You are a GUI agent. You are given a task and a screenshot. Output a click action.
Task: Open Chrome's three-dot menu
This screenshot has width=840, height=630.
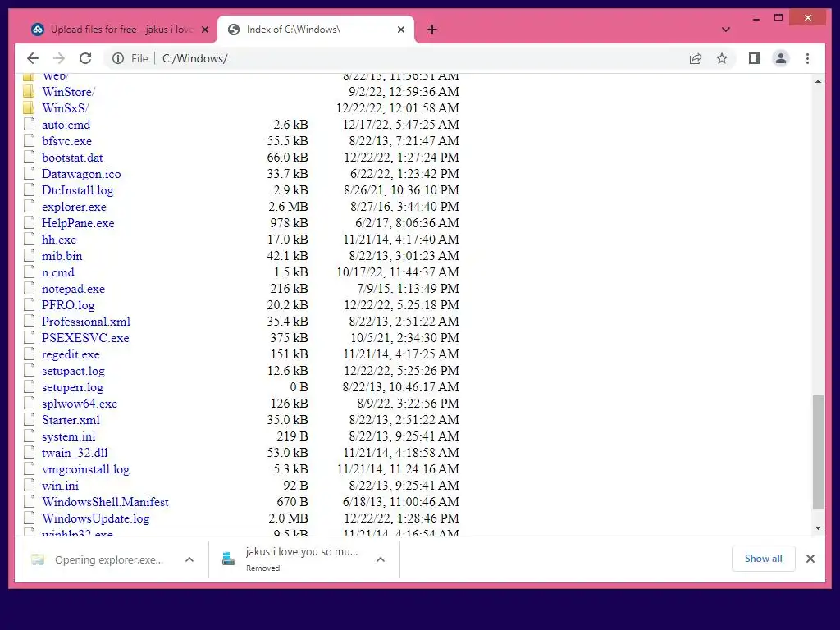807,58
